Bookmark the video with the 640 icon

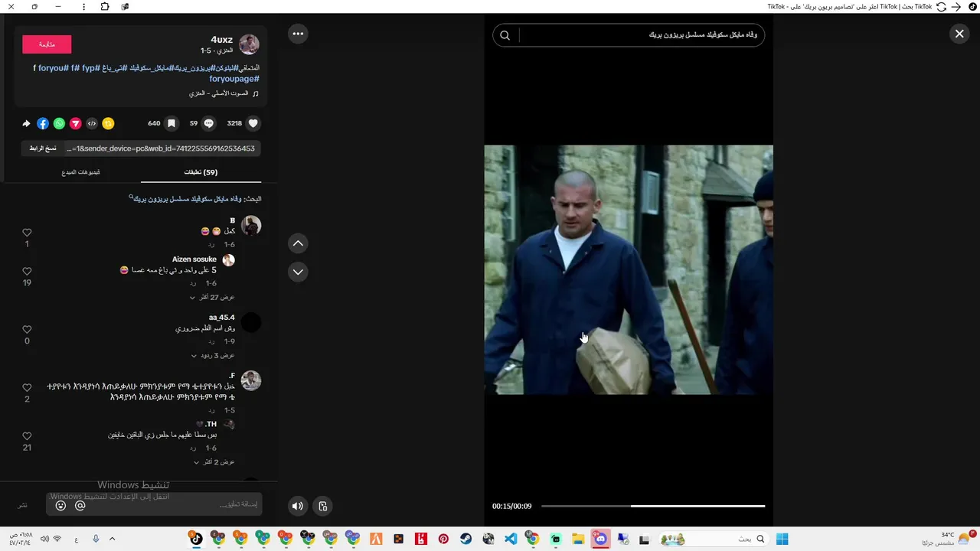pyautogui.click(x=171, y=123)
